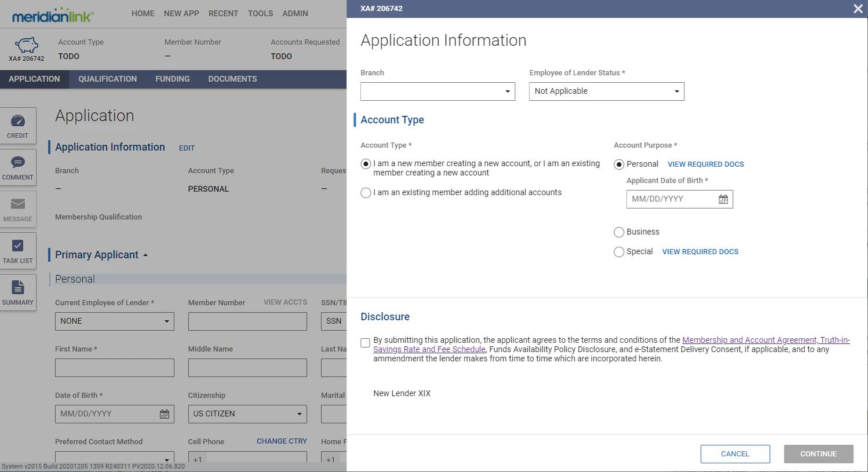Open the Message sidebar panel
Viewport: 868px width, 472px height.
(18, 209)
